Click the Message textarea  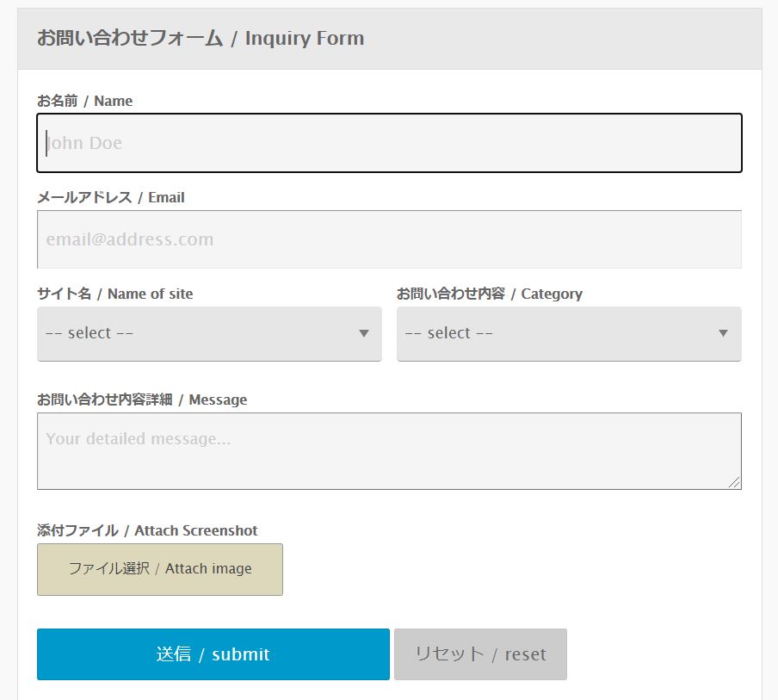tap(390, 451)
